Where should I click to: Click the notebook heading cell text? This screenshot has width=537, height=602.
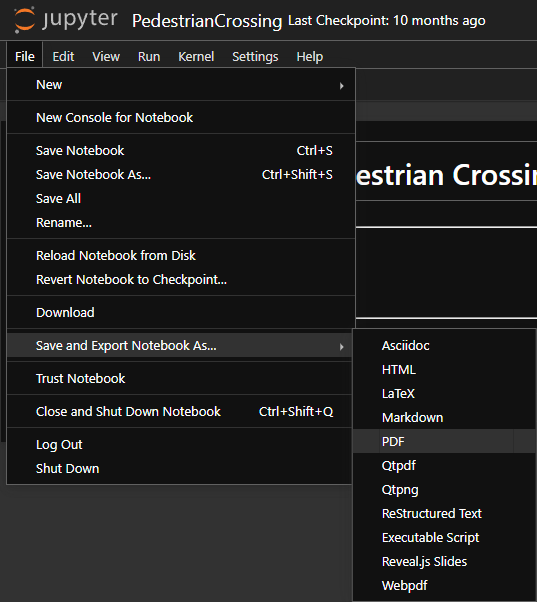446,175
